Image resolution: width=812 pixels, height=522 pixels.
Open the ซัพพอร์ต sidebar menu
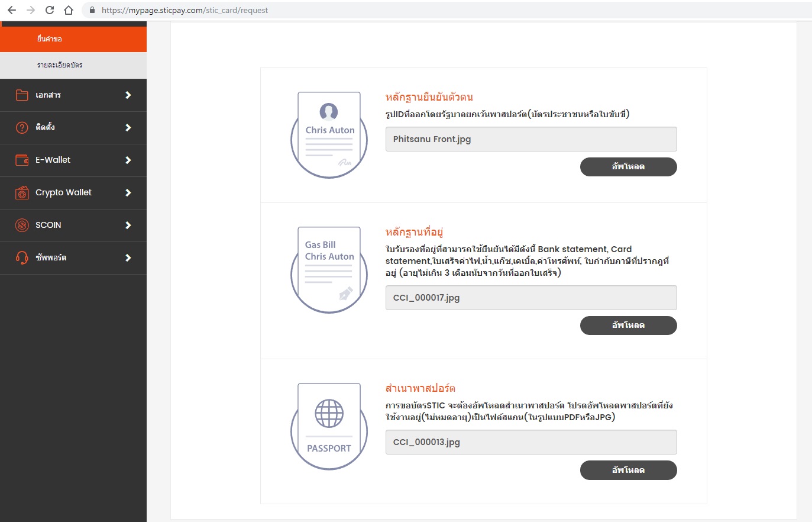tap(73, 258)
